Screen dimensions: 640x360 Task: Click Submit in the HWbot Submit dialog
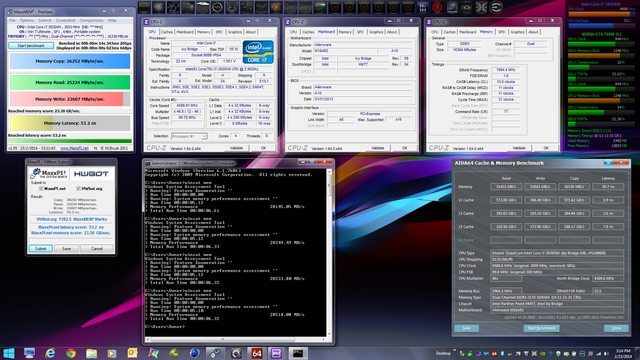click(40, 249)
